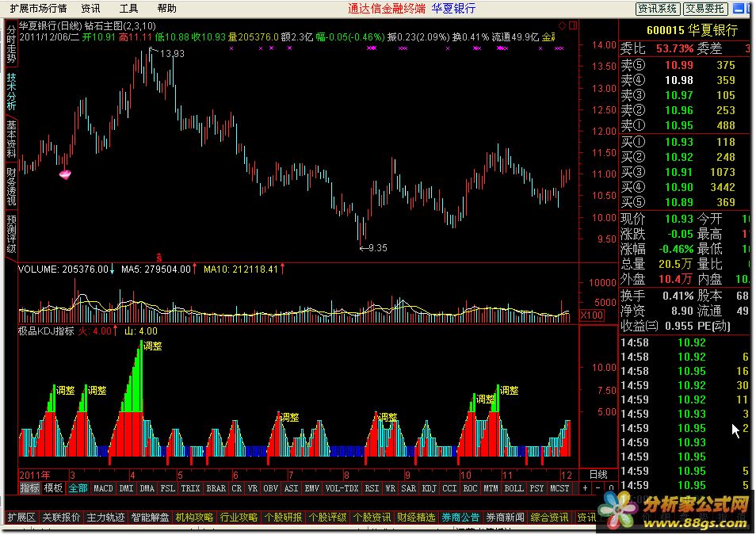
Task: Open the 基本资料 side tab
Action: click(11, 139)
